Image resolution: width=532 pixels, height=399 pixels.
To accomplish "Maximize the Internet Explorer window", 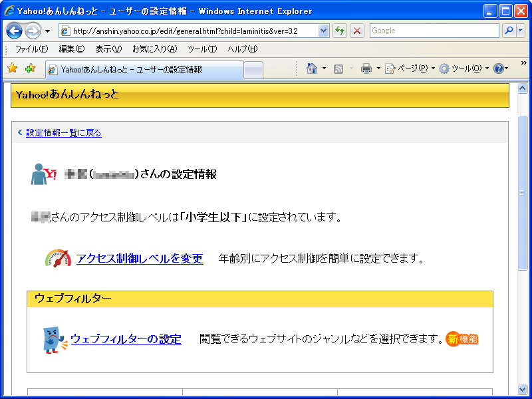I will click(505, 11).
